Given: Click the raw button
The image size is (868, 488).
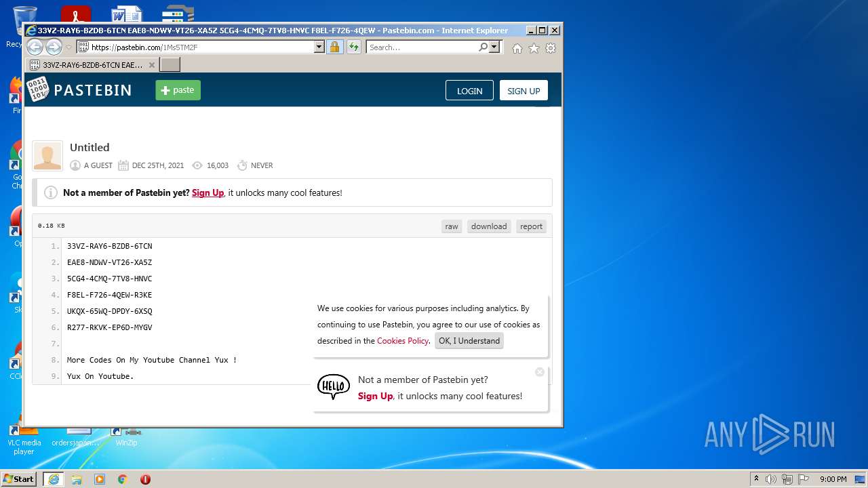Looking at the screenshot, I should tap(452, 226).
